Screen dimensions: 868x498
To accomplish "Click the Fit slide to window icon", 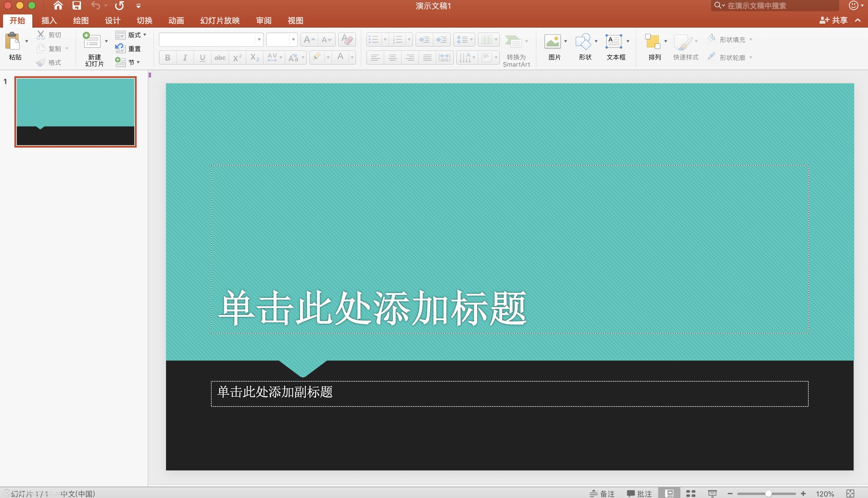I will (850, 493).
